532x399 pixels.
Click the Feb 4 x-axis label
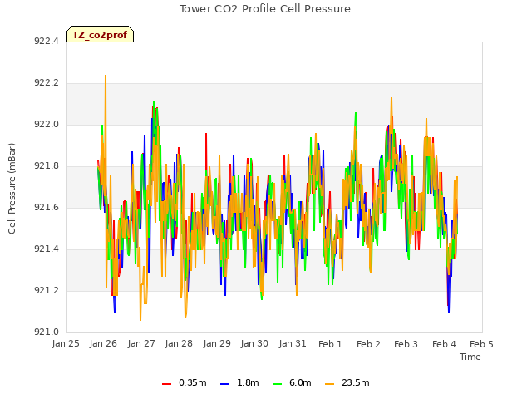[x=444, y=344]
